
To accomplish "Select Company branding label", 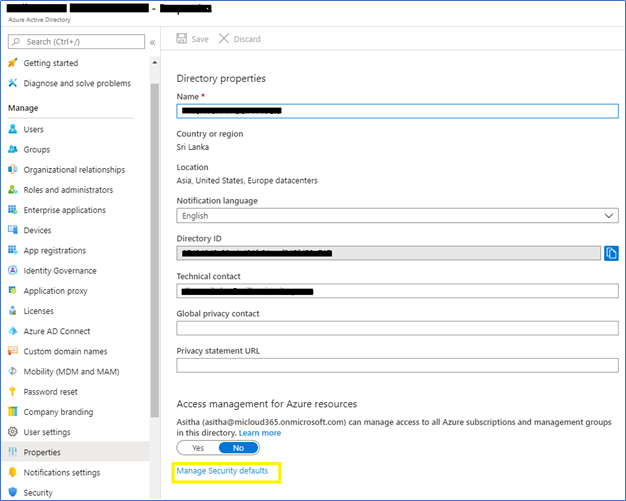I will point(58,412).
